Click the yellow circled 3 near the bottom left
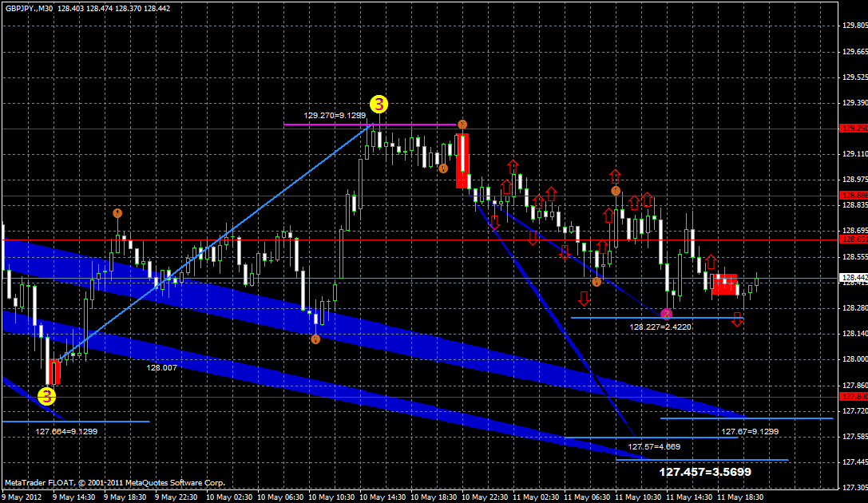 [x=46, y=396]
